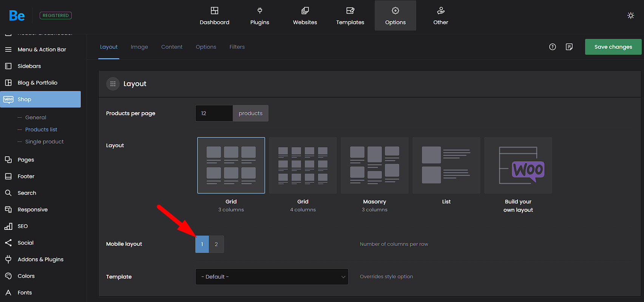Click the Sidebars icon in sidebar
Image resolution: width=644 pixels, height=302 pixels.
pyautogui.click(x=8, y=66)
